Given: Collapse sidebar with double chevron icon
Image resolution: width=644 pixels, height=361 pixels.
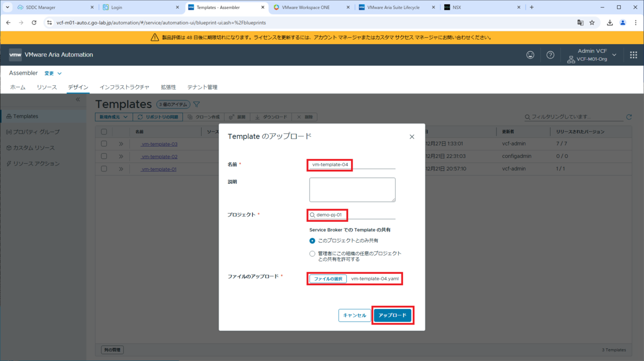Looking at the screenshot, I should coord(78,99).
